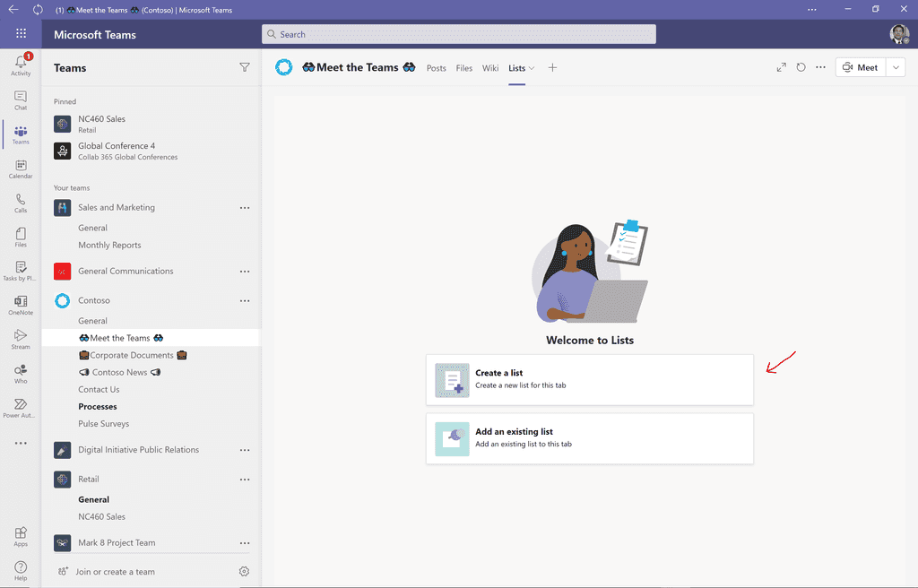918x588 pixels.
Task: Click Join or create a team
Action: (x=116, y=572)
